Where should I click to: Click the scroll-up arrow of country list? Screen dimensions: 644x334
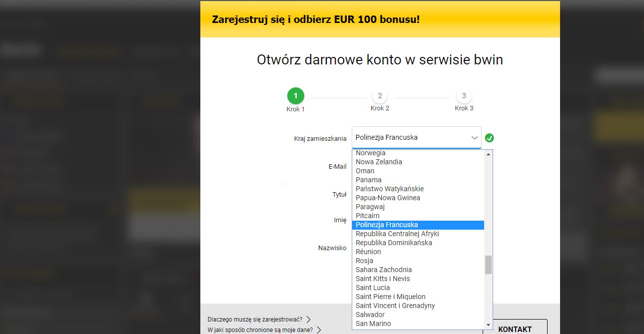point(488,154)
